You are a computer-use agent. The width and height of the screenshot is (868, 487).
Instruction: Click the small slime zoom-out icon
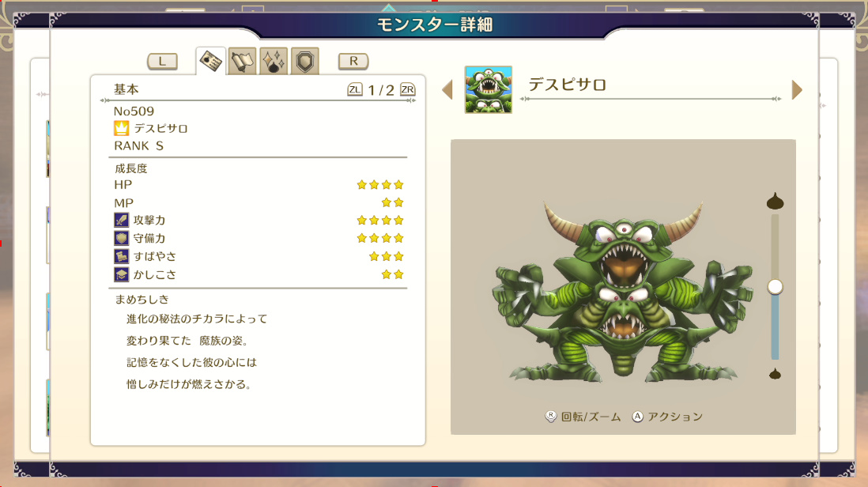coord(775,374)
